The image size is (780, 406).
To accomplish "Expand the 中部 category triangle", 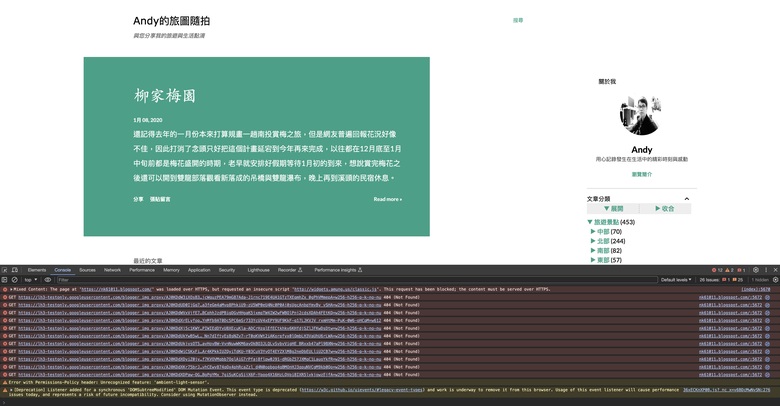I will coord(593,231).
